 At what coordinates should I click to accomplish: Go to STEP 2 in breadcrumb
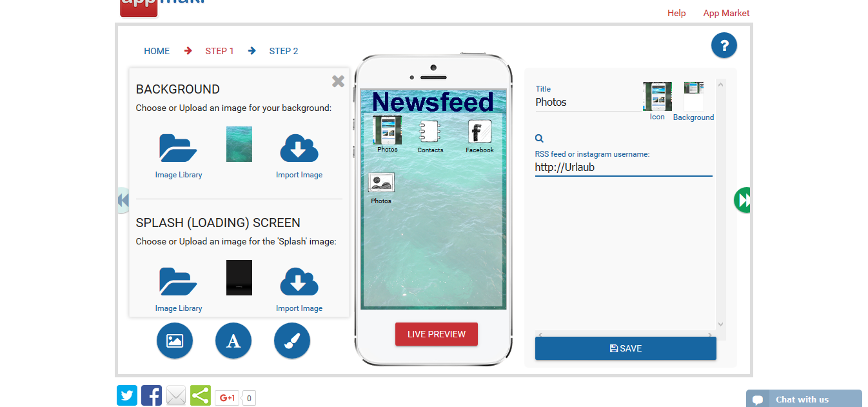pos(283,51)
